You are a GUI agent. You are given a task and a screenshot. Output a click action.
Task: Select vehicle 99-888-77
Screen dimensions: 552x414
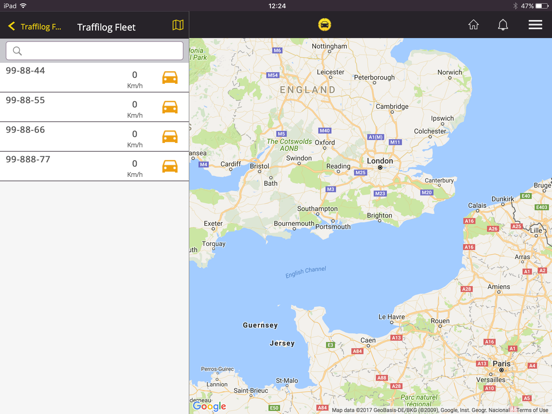point(94,166)
